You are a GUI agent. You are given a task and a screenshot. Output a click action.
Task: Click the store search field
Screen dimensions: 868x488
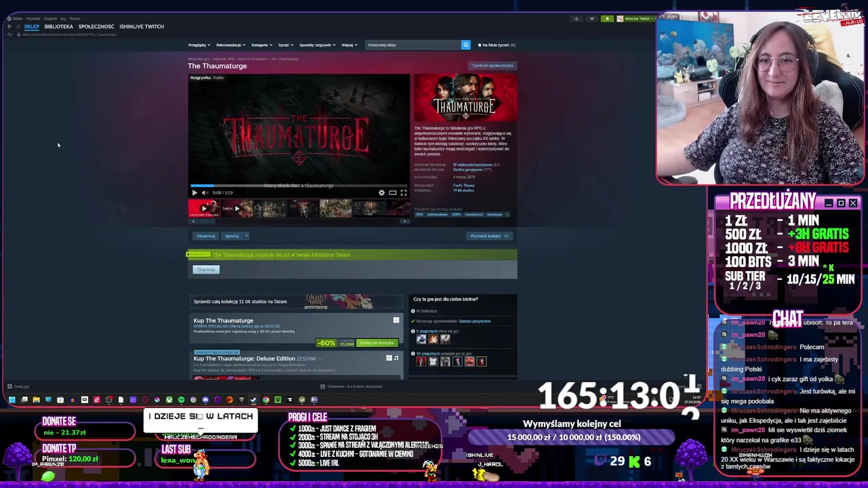tap(413, 45)
